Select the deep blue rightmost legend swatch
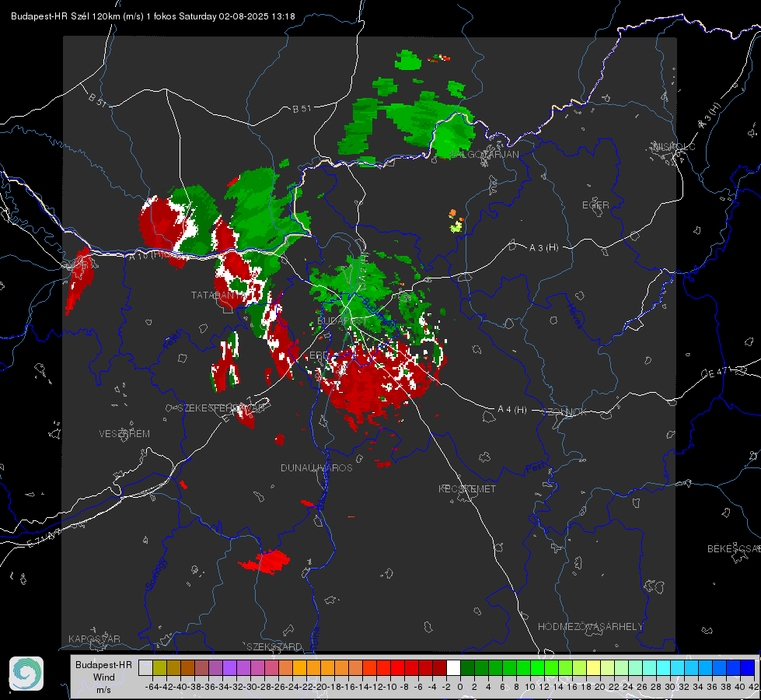The height and width of the screenshot is (700, 761). pos(748,667)
